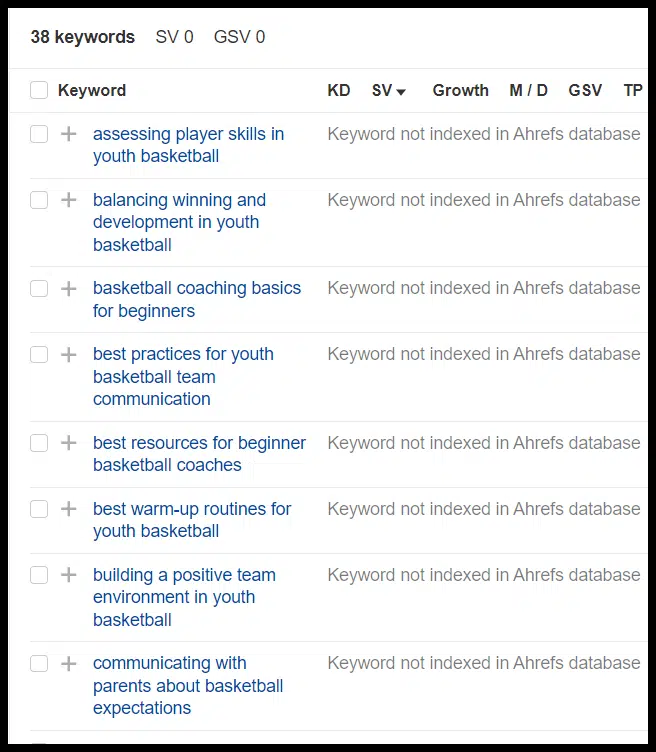Open communicating with parents about basketball expectations link
The height and width of the screenshot is (752, 656).
point(188,685)
